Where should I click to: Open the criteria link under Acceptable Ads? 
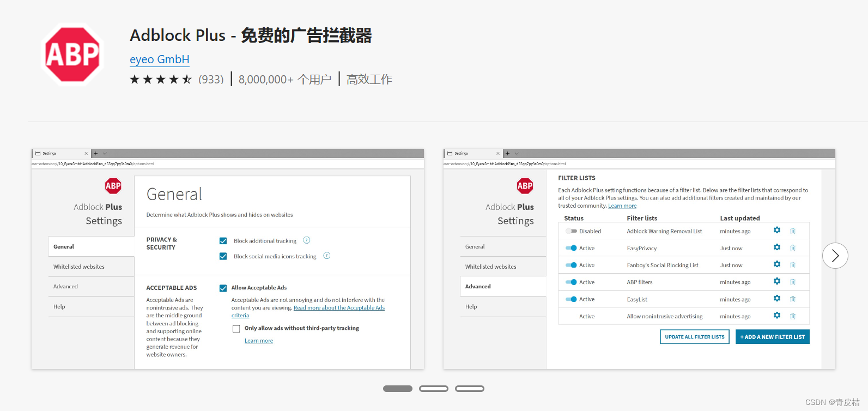(240, 316)
